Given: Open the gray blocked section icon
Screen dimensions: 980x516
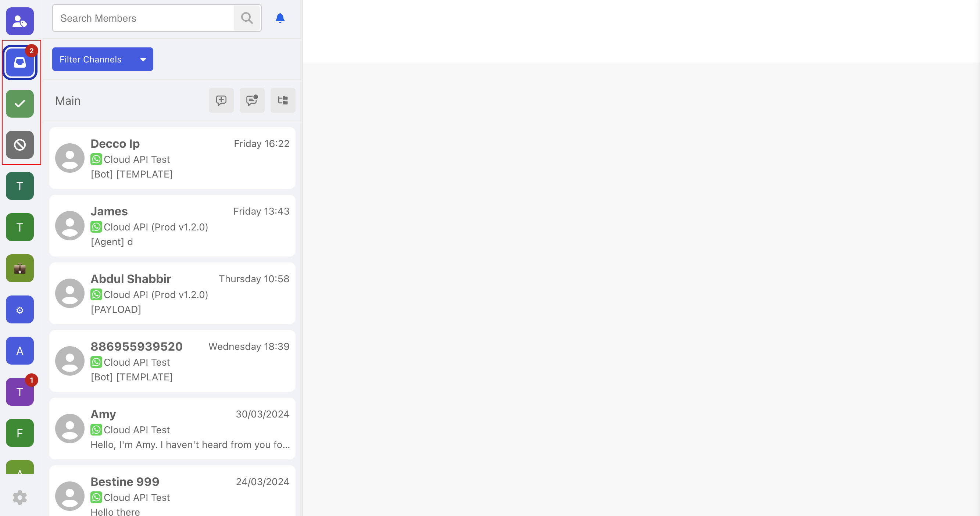Looking at the screenshot, I should pos(20,145).
